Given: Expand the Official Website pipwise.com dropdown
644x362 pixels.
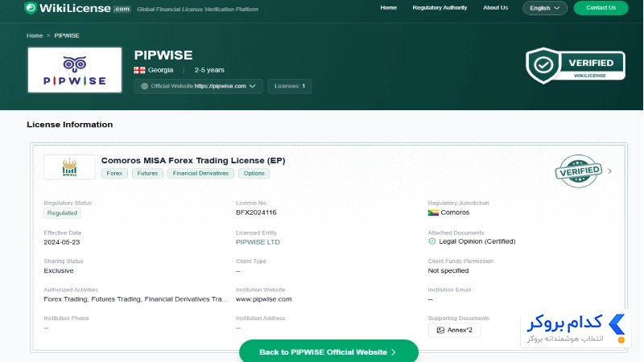Looking at the screenshot, I should coord(198,86).
